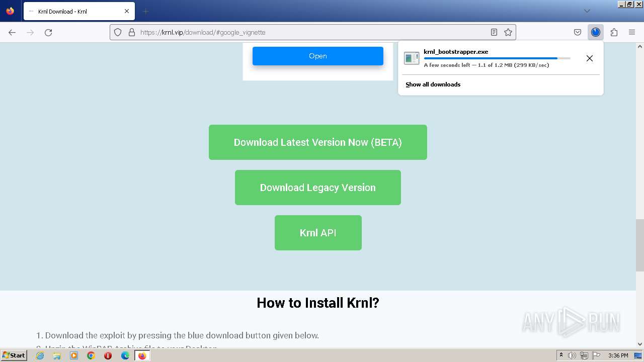Click the network tray icon

(x=584, y=355)
